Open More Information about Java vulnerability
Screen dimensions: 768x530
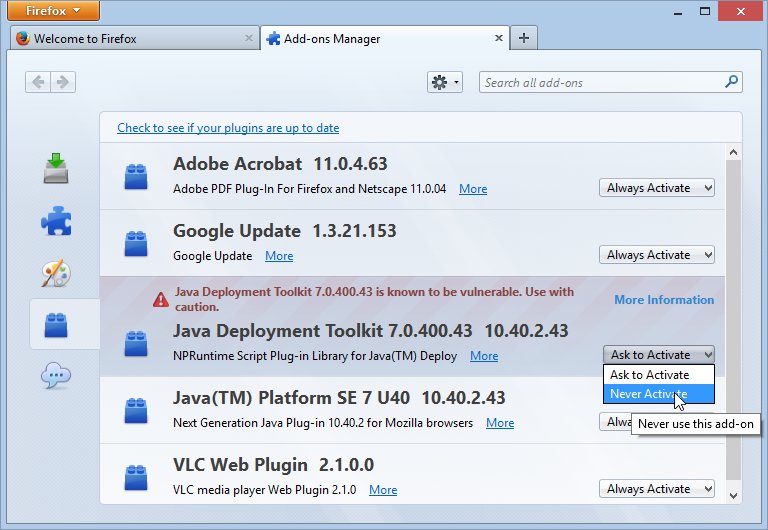point(664,300)
